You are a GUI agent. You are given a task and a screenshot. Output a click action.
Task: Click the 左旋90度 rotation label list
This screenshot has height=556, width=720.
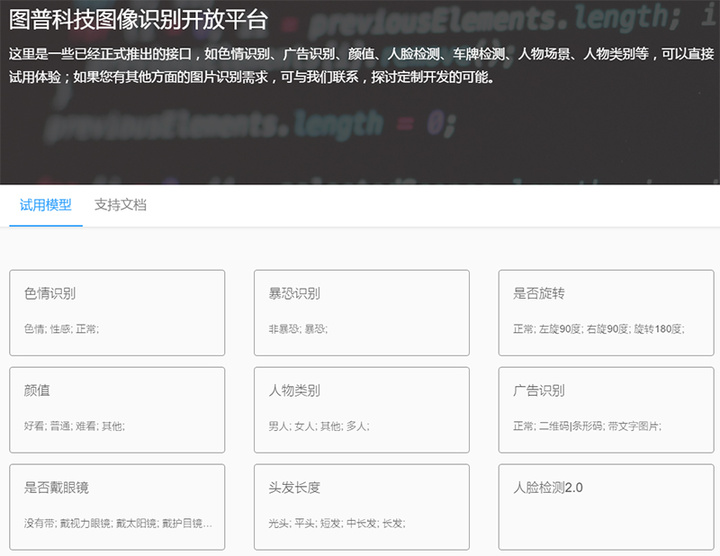click(x=598, y=329)
